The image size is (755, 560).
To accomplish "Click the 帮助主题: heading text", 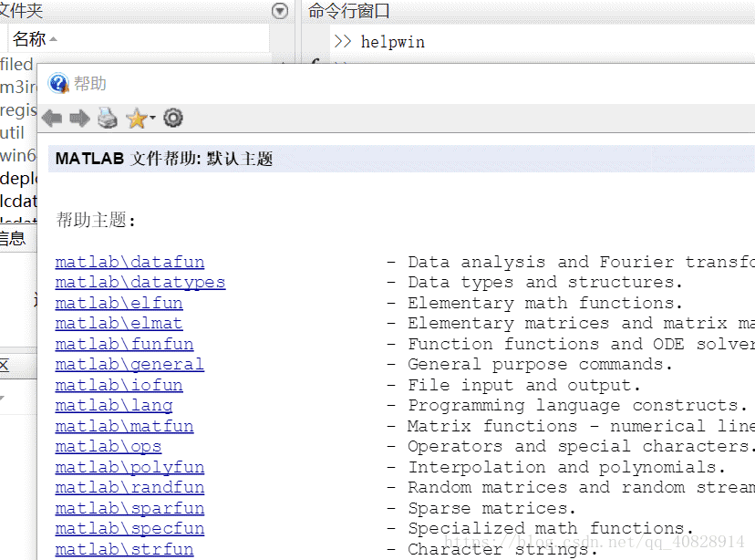I will [96, 220].
